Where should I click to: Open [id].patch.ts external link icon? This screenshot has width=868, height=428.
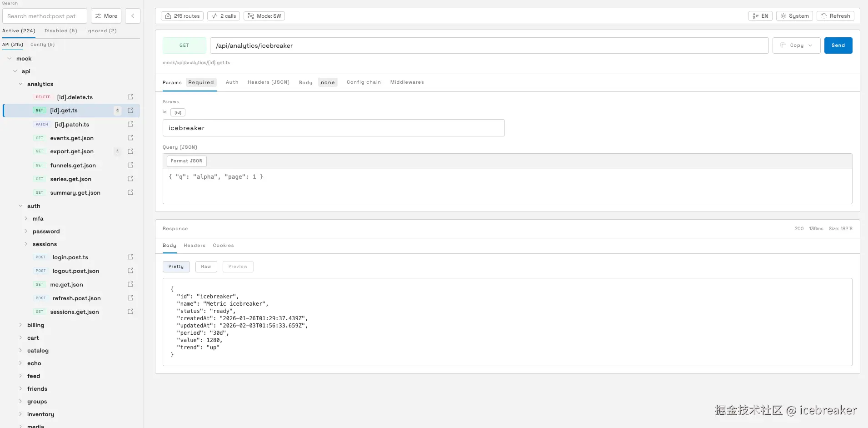130,124
